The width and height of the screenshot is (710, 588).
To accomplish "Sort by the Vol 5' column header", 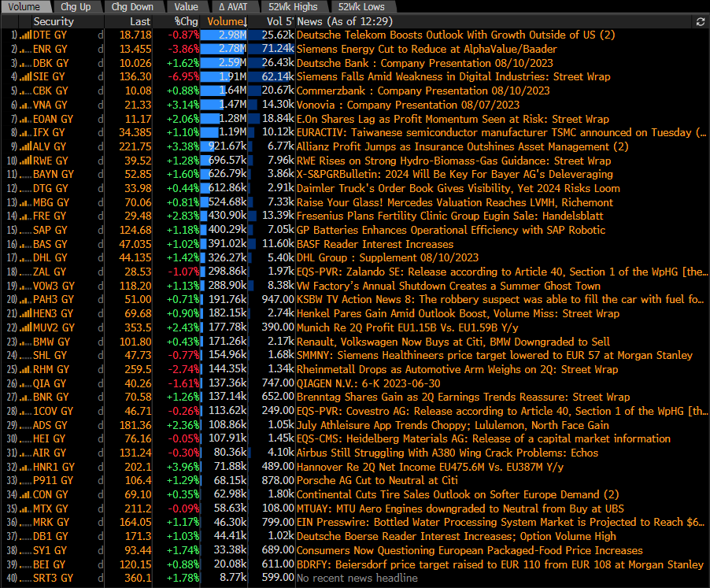I will click(x=280, y=22).
